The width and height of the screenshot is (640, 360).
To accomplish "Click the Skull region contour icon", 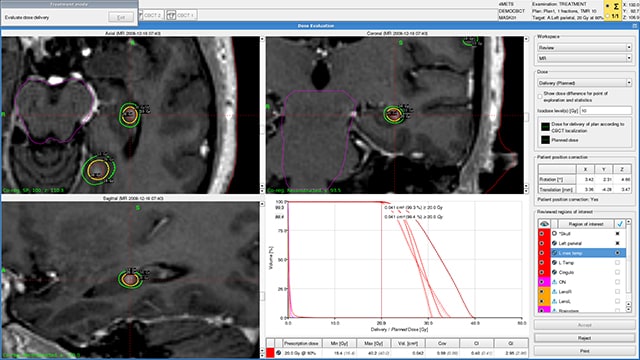I will (x=554, y=233).
